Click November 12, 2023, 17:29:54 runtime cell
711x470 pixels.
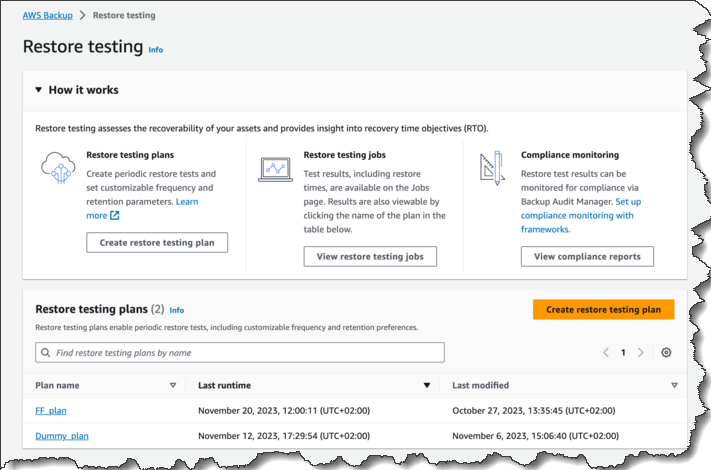point(284,436)
